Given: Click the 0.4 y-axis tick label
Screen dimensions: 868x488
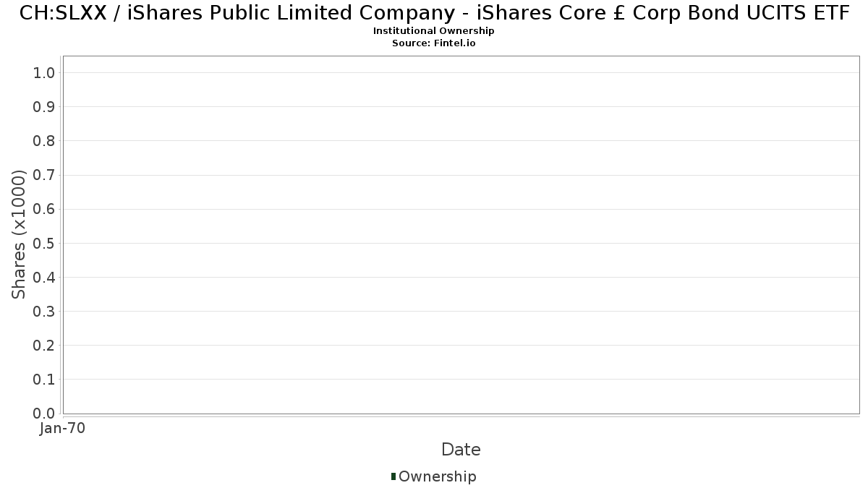Looking at the screenshot, I should 44,278.
